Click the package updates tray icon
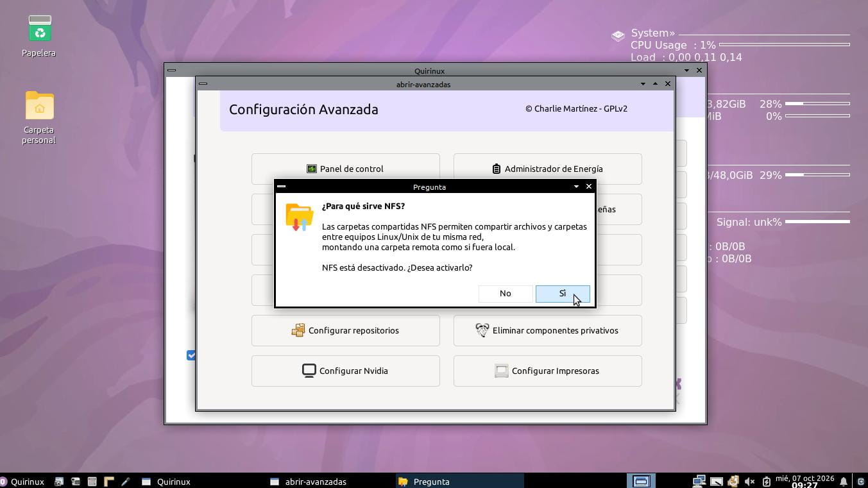Image resolution: width=868 pixels, height=488 pixels. [733, 482]
